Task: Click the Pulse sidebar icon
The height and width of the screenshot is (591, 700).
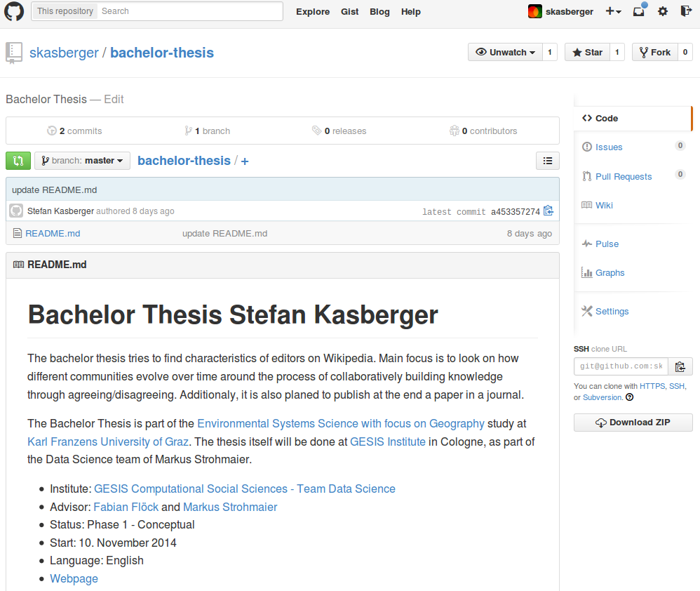Action: coord(587,244)
